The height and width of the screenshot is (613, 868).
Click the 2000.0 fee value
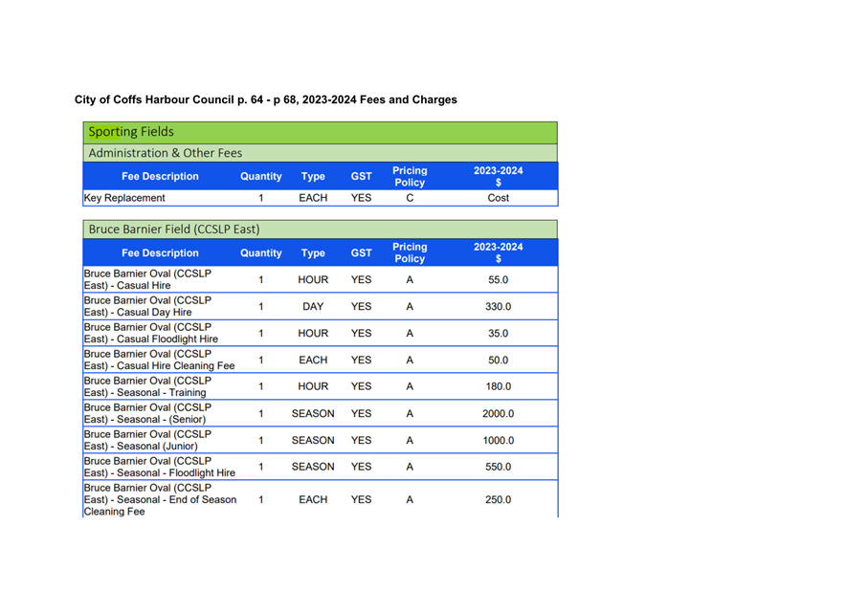(x=499, y=413)
